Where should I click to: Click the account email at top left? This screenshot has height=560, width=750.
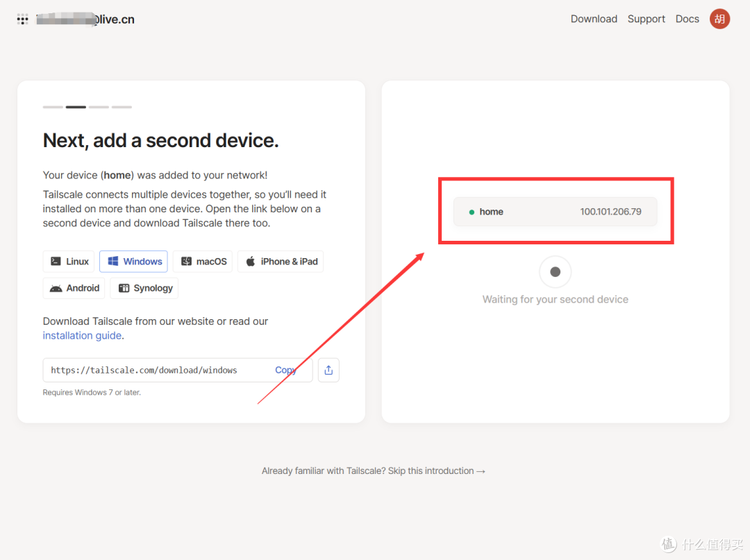point(85,19)
